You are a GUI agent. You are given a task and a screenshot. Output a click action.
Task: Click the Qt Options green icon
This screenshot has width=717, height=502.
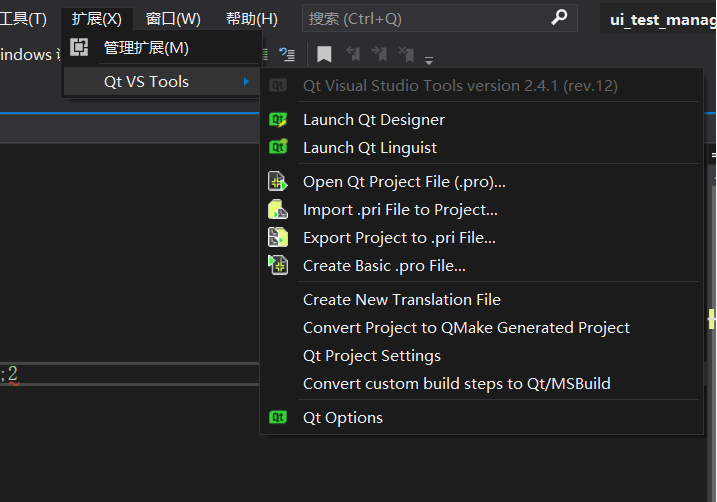(278, 417)
